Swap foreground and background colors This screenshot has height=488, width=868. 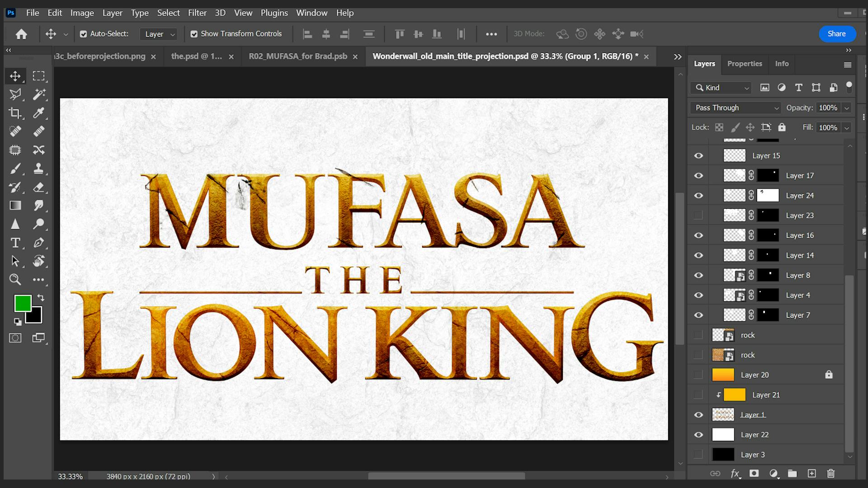point(41,298)
